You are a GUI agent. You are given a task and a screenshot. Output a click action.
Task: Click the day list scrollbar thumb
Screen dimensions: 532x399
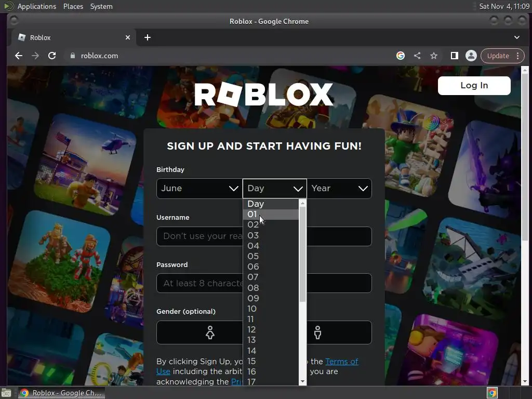pos(303,254)
